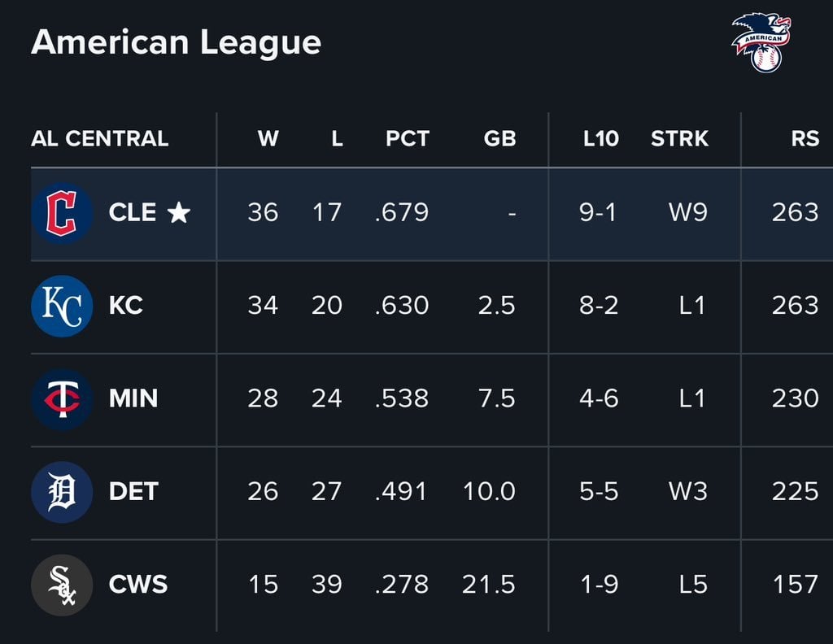Open the Cleveland Guardians team logo

pyautogui.click(x=62, y=213)
